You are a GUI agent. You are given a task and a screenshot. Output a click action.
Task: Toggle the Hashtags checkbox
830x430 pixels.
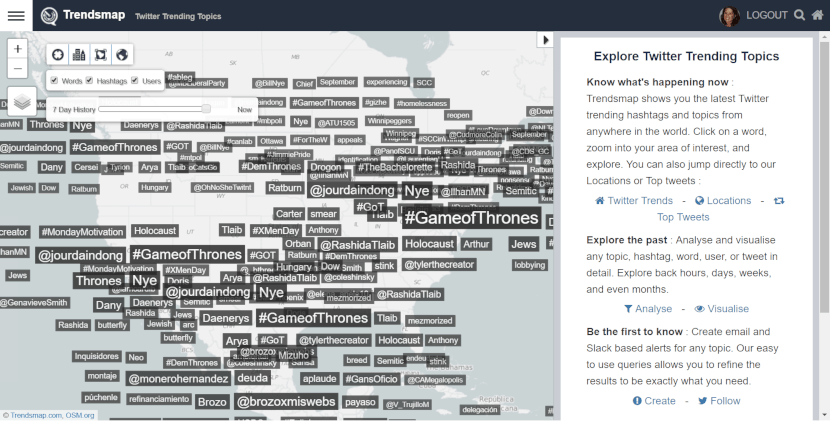(x=89, y=80)
